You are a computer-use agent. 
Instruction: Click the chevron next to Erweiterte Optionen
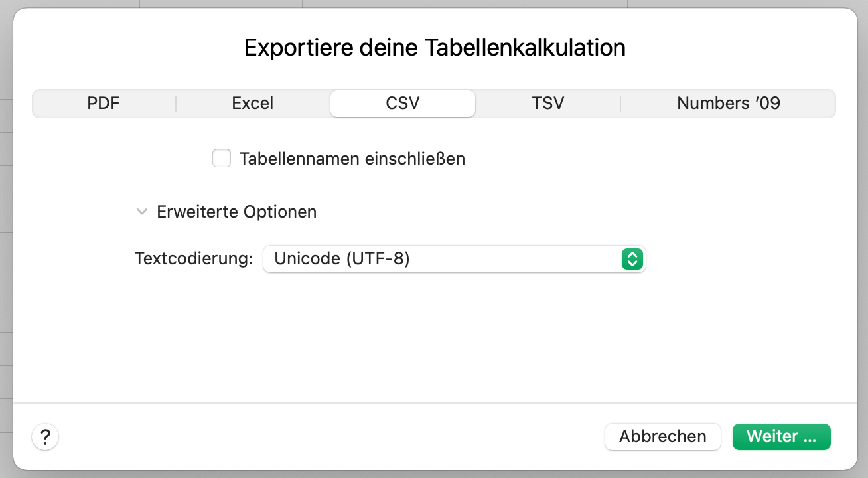[142, 211]
